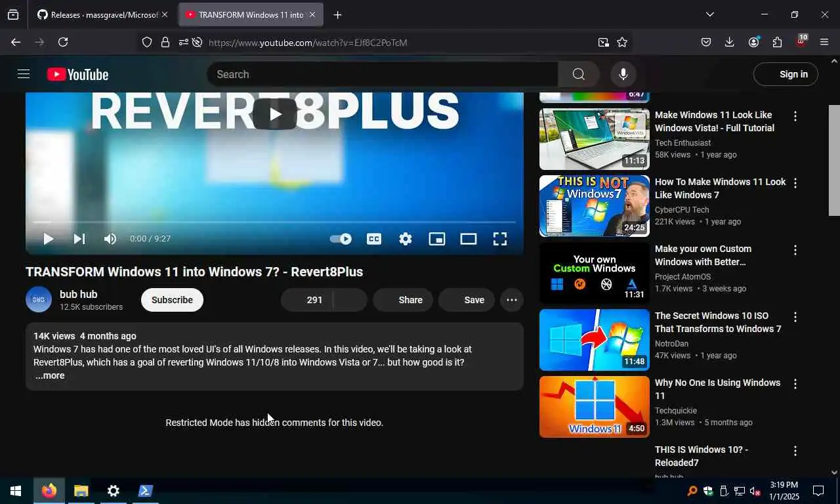Sign in to YouTube
Screen dimensions: 840x504
coord(786,74)
